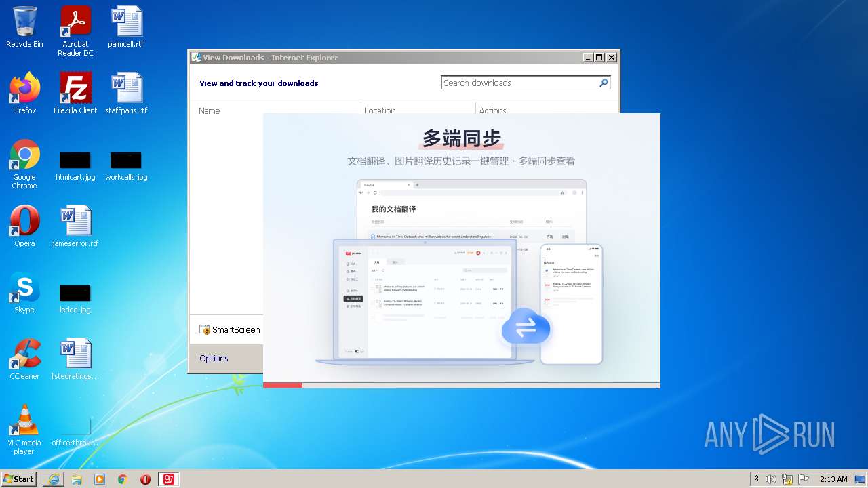Viewport: 868px width, 488px height.
Task: Close the View Downloads window
Action: pyautogui.click(x=612, y=58)
